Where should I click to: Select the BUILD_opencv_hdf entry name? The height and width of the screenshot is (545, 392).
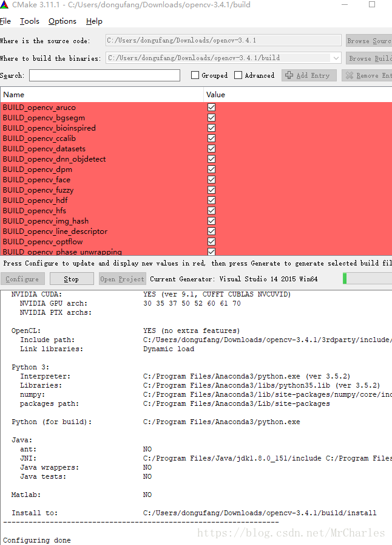[x=35, y=201]
